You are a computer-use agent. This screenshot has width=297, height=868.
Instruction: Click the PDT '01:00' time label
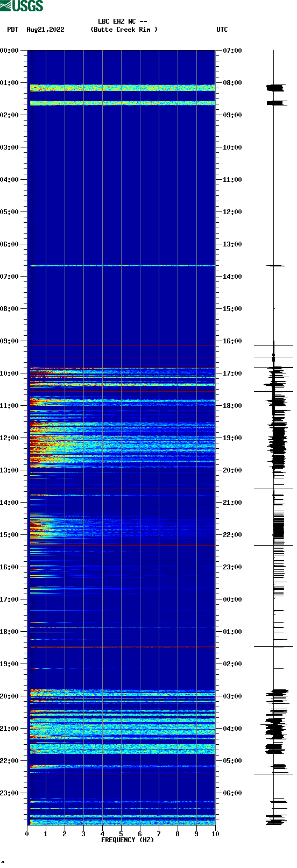[10, 83]
